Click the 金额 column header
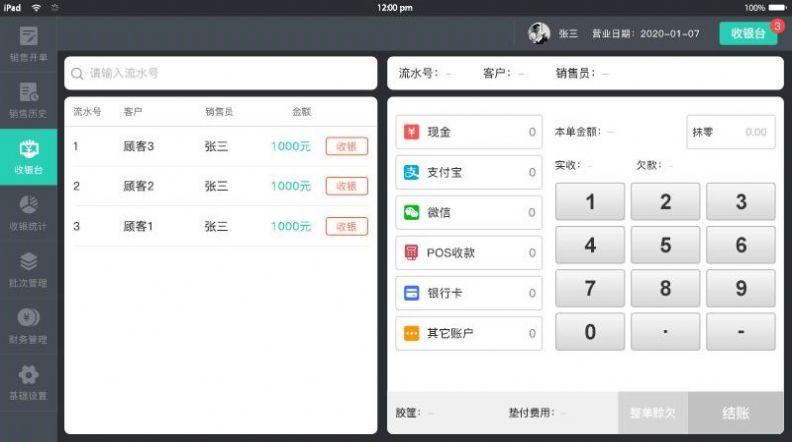Screen dimensions: 792x442 coord(302,112)
